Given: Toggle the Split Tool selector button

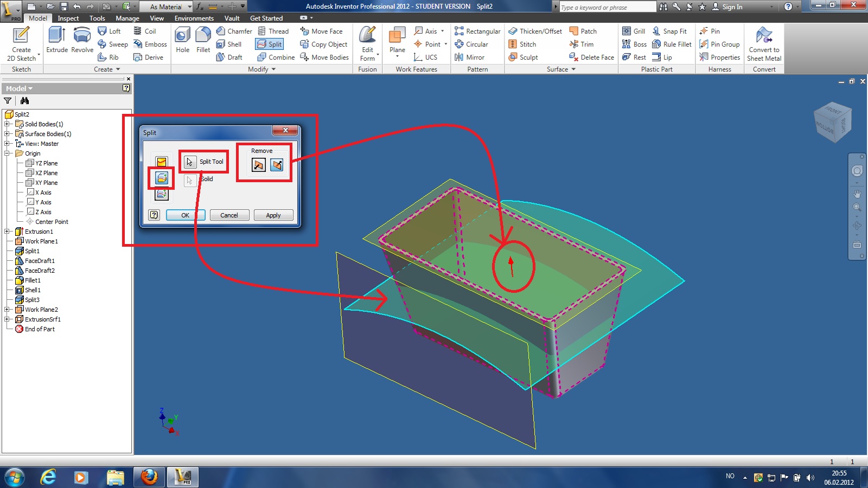Looking at the screenshot, I should pos(189,162).
